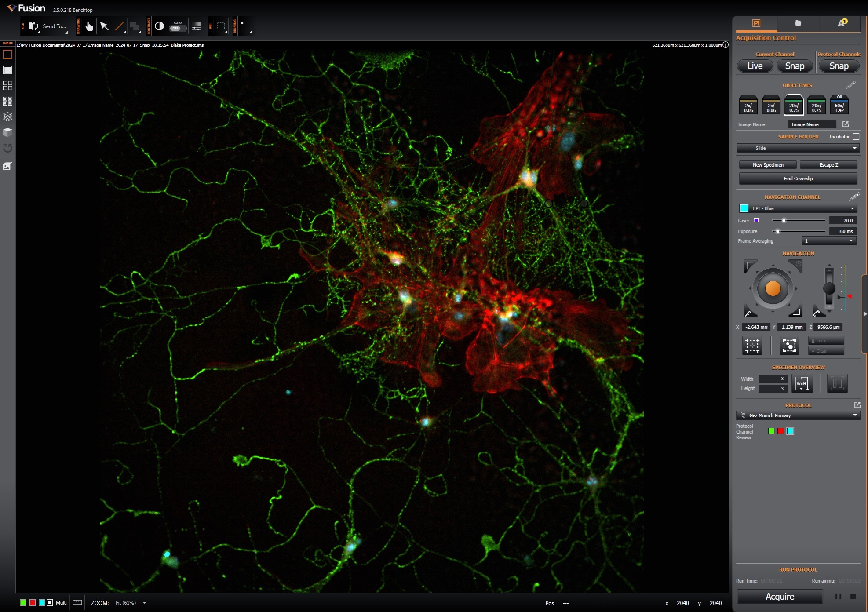Screen dimensions: 868x612
Task: Adjust the Exposure slider handle
Action: pos(777,231)
